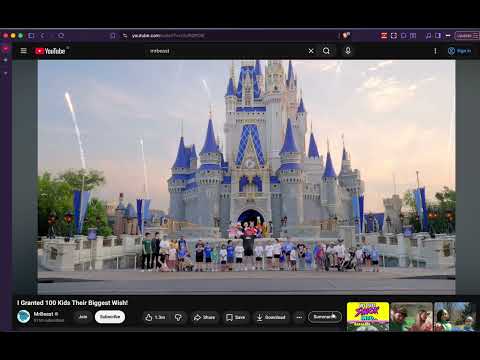Save the video to a playlist
This screenshot has height=360, width=480.
[235, 317]
